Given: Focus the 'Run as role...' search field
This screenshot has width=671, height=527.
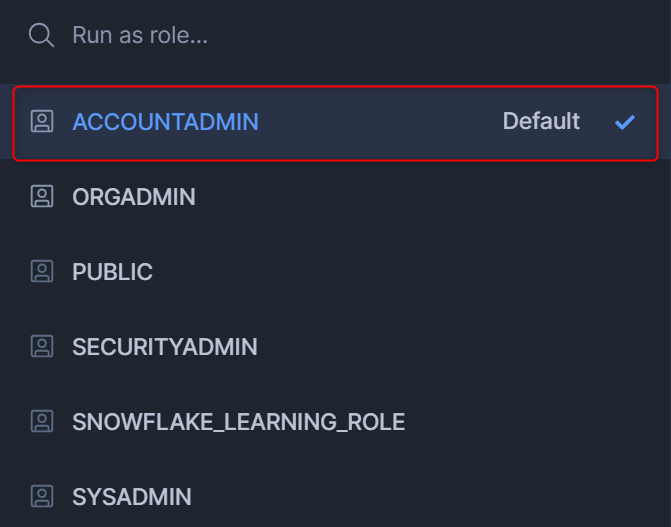Looking at the screenshot, I should point(336,35).
